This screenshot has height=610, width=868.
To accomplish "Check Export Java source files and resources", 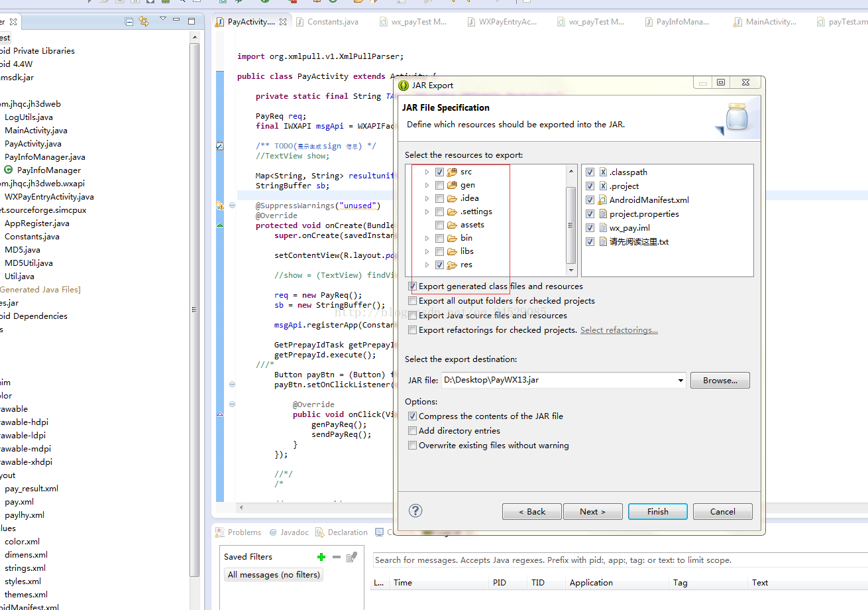I will [x=413, y=316].
